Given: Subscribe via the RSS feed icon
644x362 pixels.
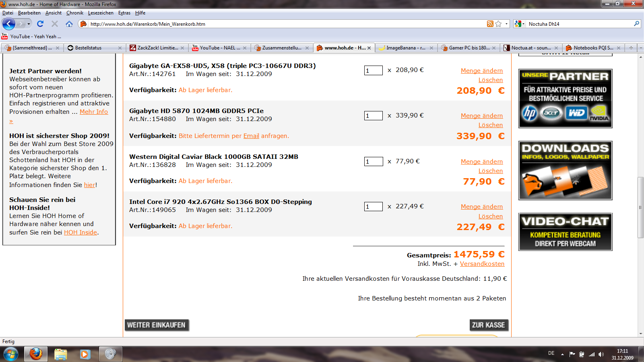Looking at the screenshot, I should point(490,24).
